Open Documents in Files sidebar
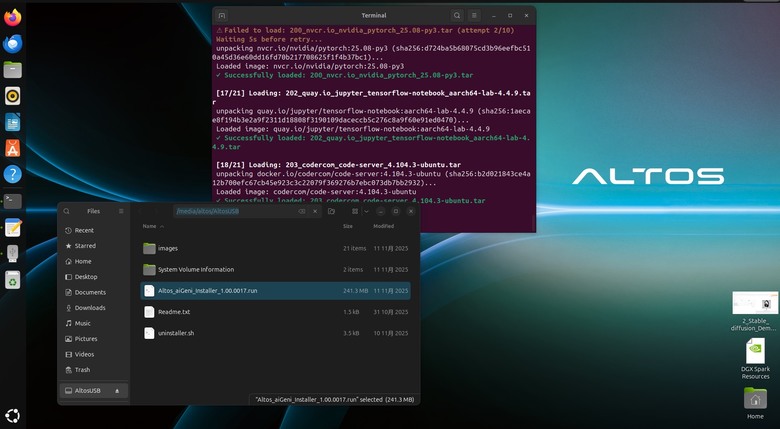 click(94, 292)
